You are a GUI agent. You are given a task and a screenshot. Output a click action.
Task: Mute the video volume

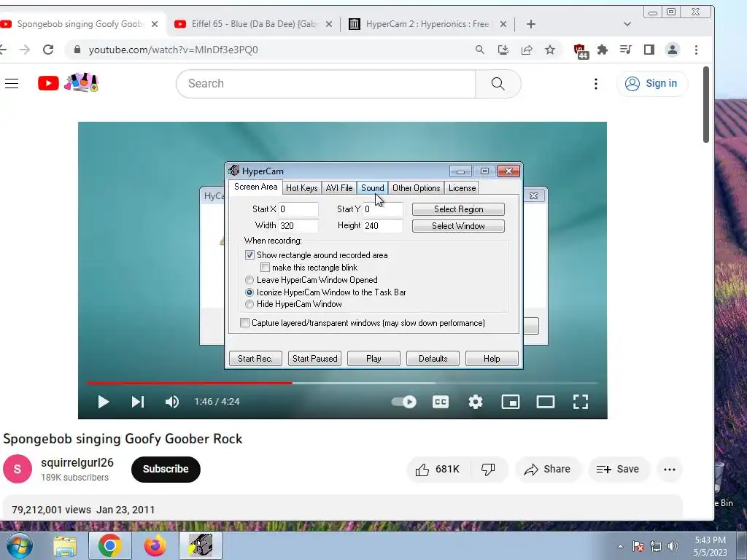tap(172, 402)
